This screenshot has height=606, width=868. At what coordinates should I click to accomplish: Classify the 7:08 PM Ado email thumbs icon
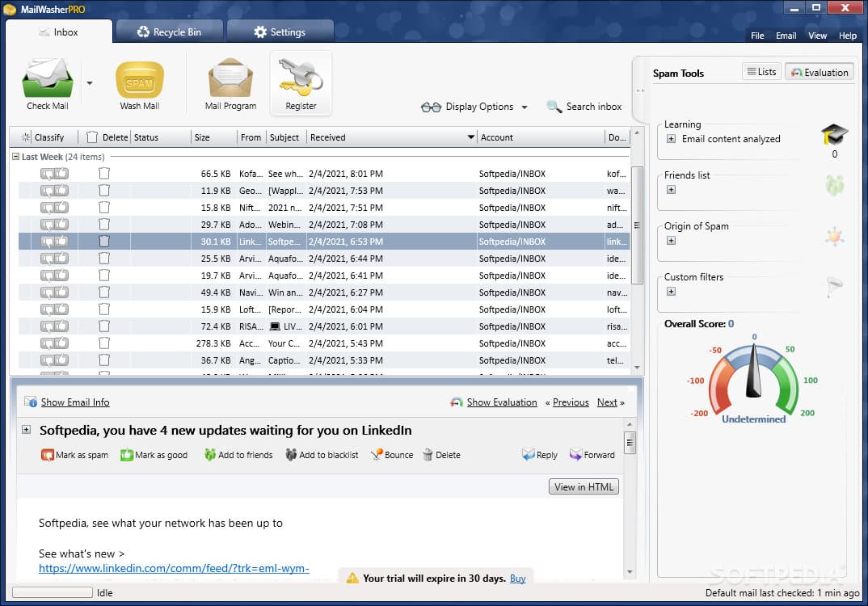[x=54, y=225]
